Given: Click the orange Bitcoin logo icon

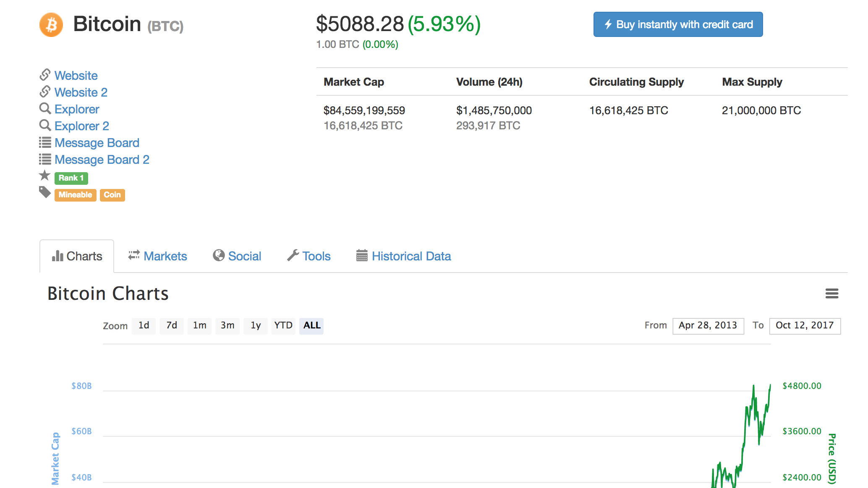Looking at the screenshot, I should tap(51, 25).
